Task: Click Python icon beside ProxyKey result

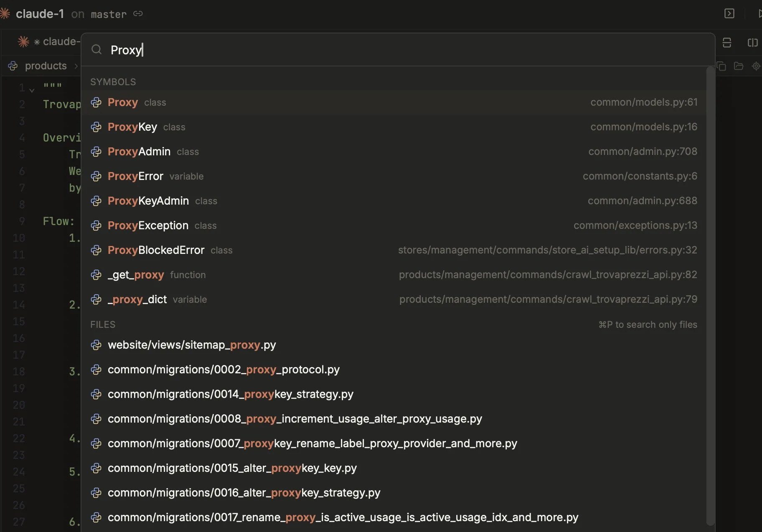Action: click(x=96, y=127)
